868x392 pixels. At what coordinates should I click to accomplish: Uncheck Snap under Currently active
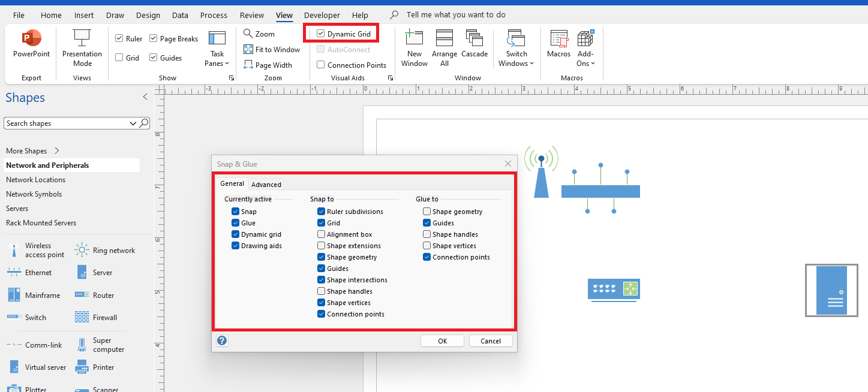(236, 212)
